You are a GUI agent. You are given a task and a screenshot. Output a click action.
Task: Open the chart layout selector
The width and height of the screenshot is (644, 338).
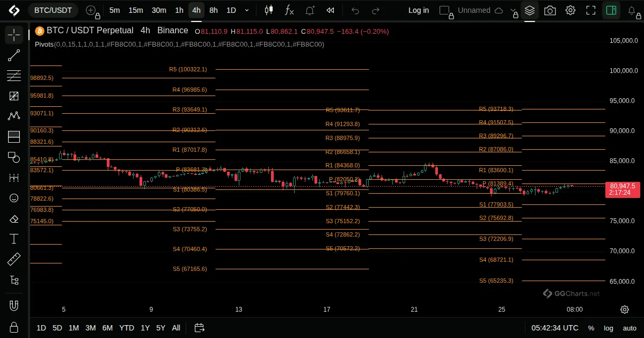[x=445, y=10]
